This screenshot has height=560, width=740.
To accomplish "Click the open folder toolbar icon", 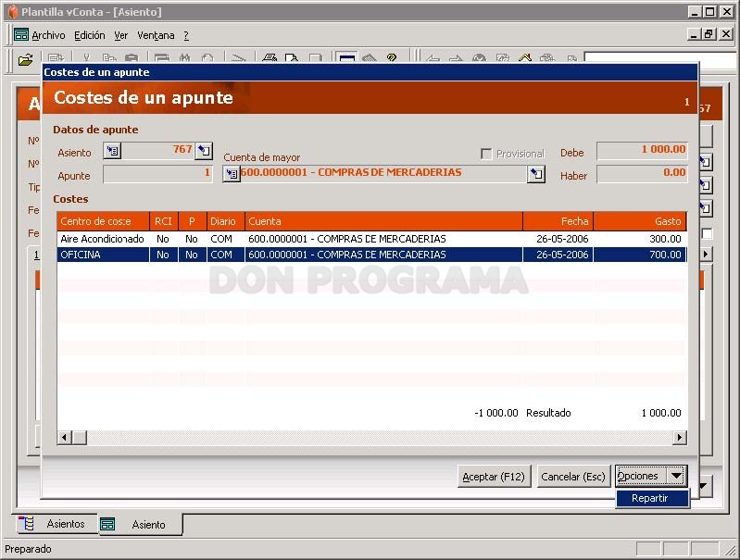I will [25, 60].
